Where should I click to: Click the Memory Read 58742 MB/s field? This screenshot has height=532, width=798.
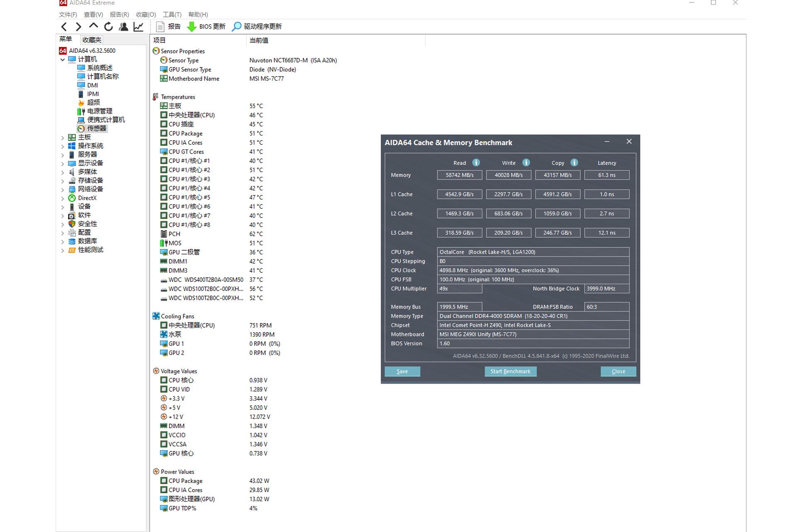(x=460, y=175)
